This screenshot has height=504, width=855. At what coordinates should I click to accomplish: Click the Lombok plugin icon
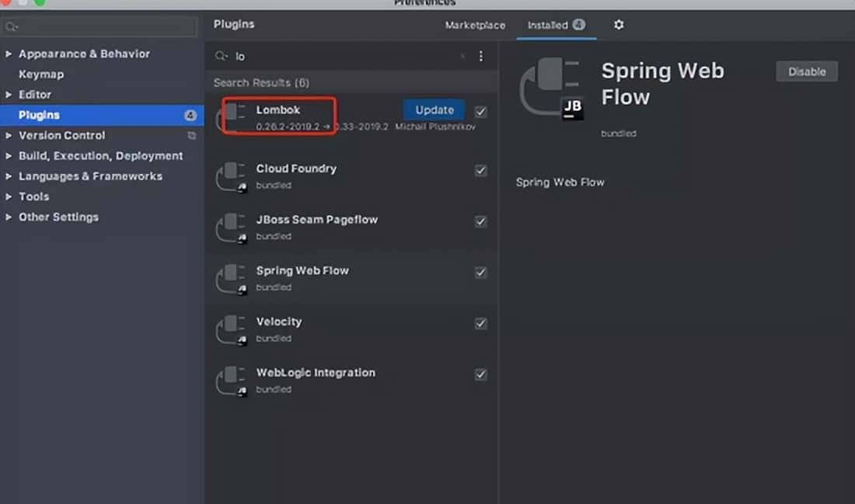click(x=232, y=117)
